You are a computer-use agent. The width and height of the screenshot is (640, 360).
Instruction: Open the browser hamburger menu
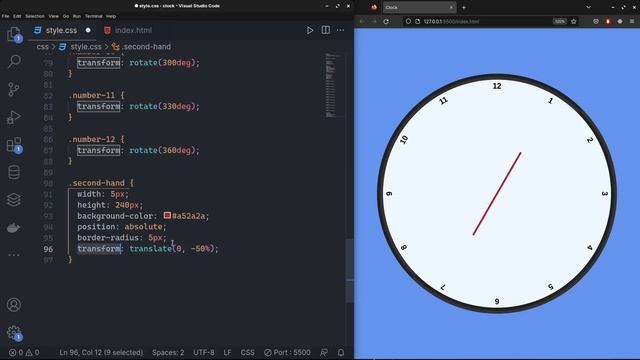(632, 21)
